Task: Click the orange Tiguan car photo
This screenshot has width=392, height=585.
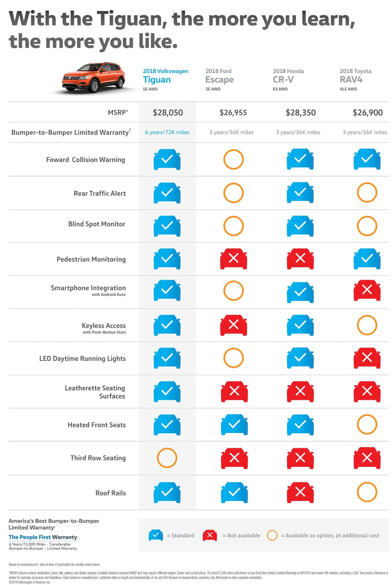Action: click(x=93, y=78)
